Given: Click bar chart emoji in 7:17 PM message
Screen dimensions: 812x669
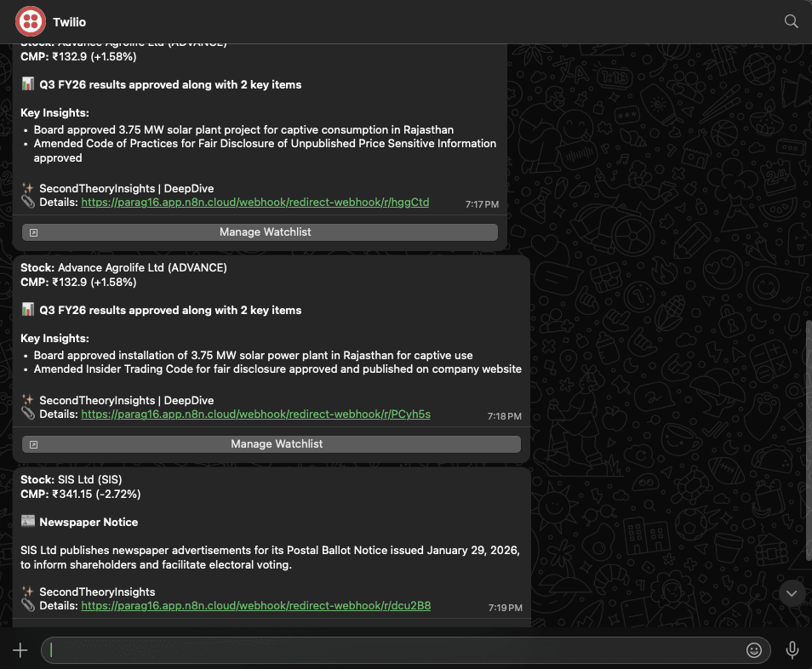Looking at the screenshot, I should (x=28, y=84).
